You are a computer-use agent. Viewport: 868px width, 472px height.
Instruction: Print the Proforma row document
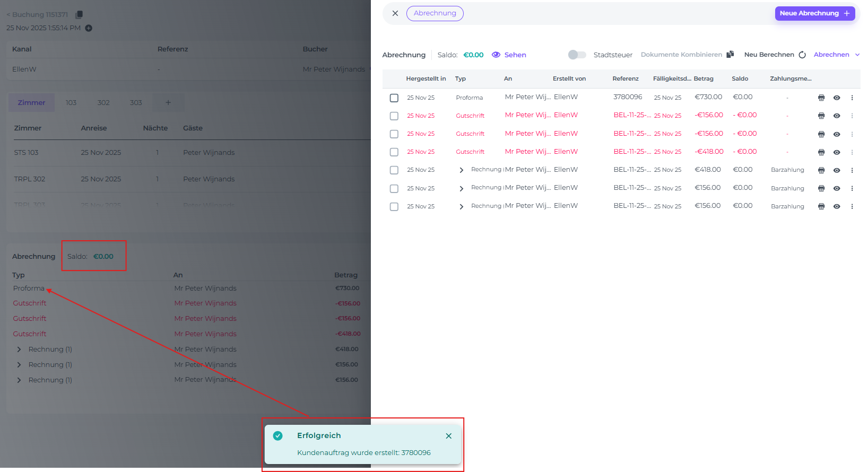pyautogui.click(x=821, y=98)
